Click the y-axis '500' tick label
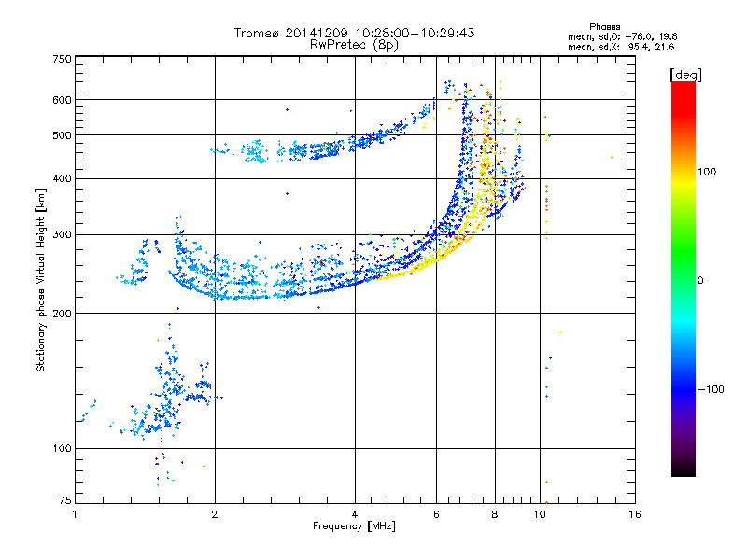Image resolution: width=747 pixels, height=560 pixels. (x=62, y=135)
